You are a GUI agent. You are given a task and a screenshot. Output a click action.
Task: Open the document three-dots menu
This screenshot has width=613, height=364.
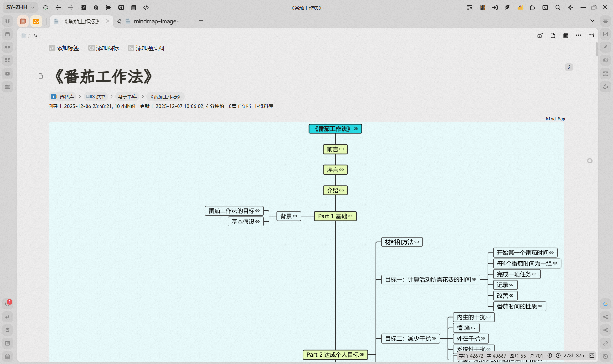pyautogui.click(x=578, y=35)
